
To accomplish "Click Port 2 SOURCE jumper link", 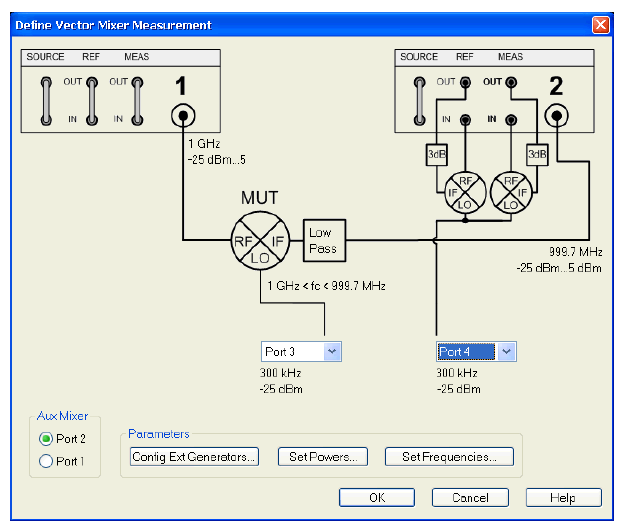I will coord(419,101).
